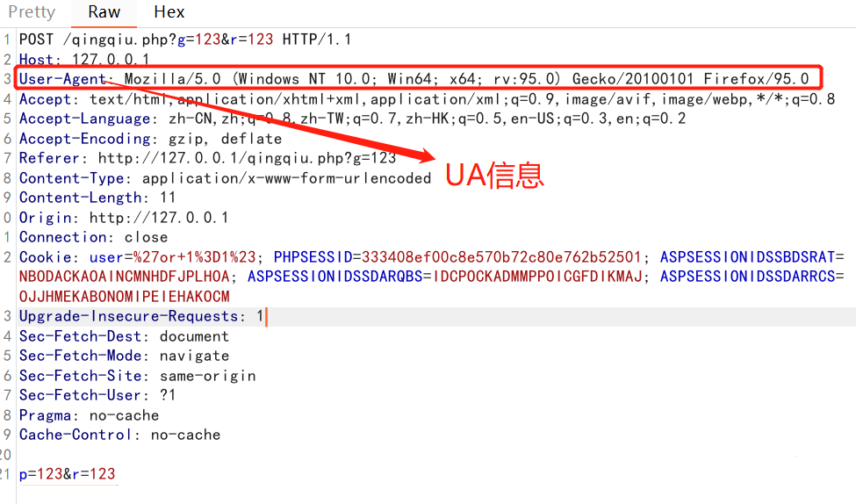The width and height of the screenshot is (856, 504).
Task: Click the Cache-Control: no-cache line
Action: (119, 436)
